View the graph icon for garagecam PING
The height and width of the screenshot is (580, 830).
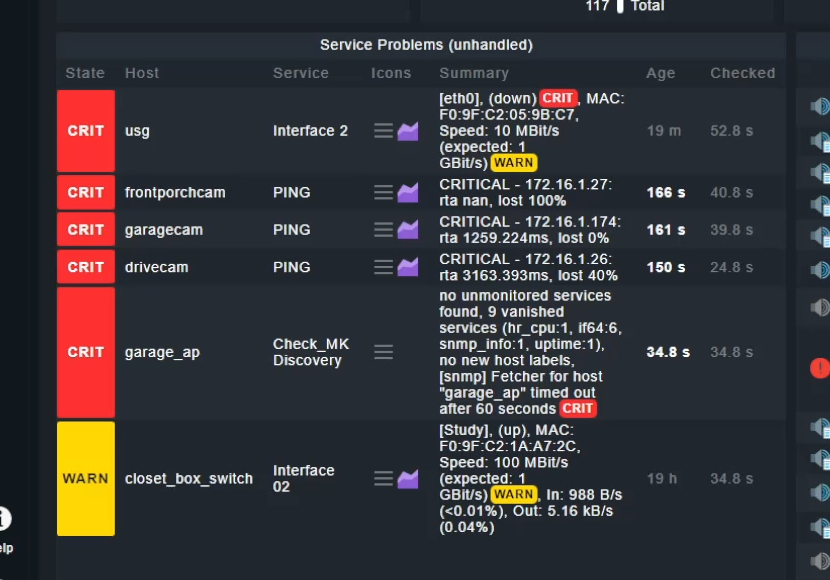[x=408, y=230]
